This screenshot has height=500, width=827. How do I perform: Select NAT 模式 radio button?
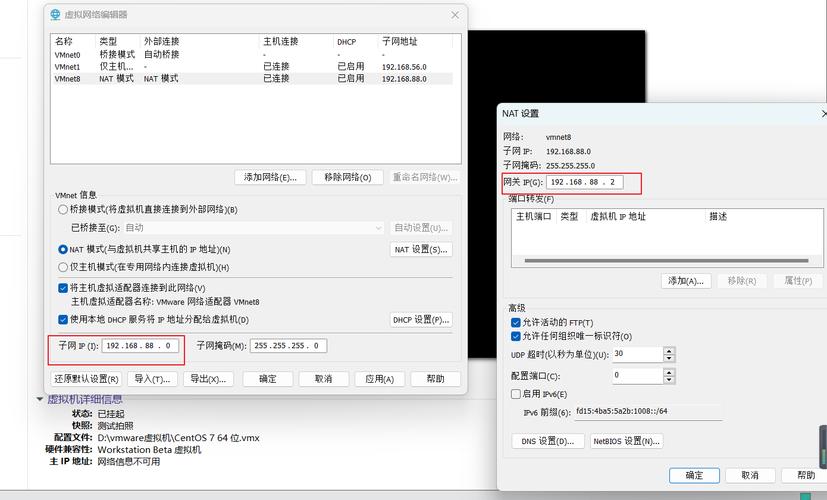[x=63, y=249]
